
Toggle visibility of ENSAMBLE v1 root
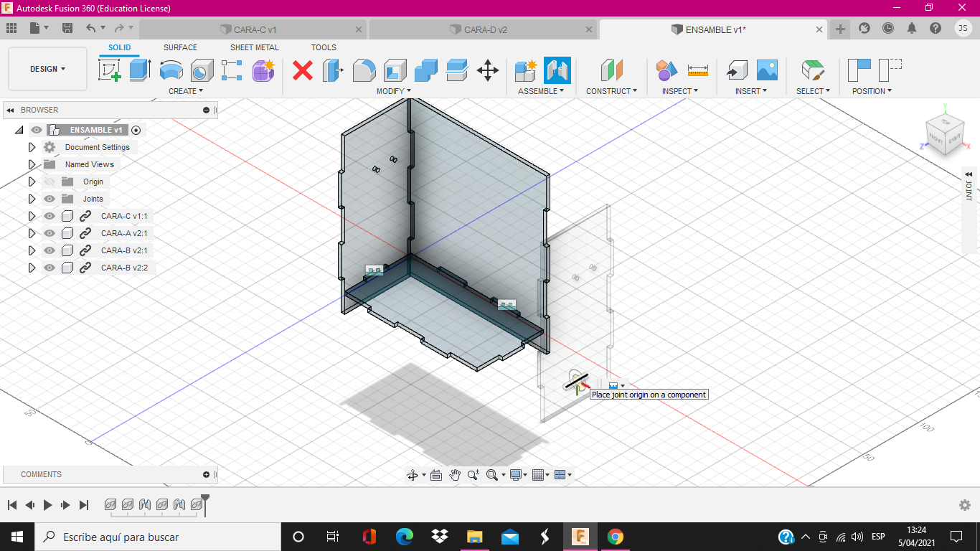pyautogui.click(x=36, y=130)
